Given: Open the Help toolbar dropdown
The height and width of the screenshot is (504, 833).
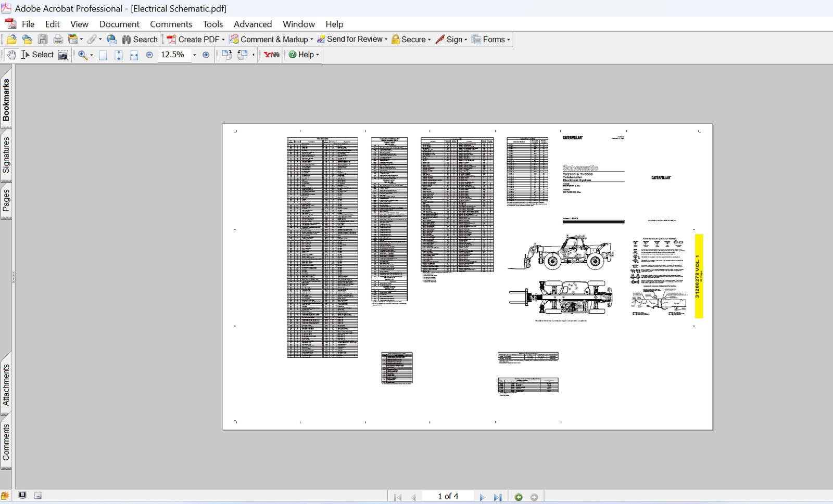Looking at the screenshot, I should click(x=304, y=55).
